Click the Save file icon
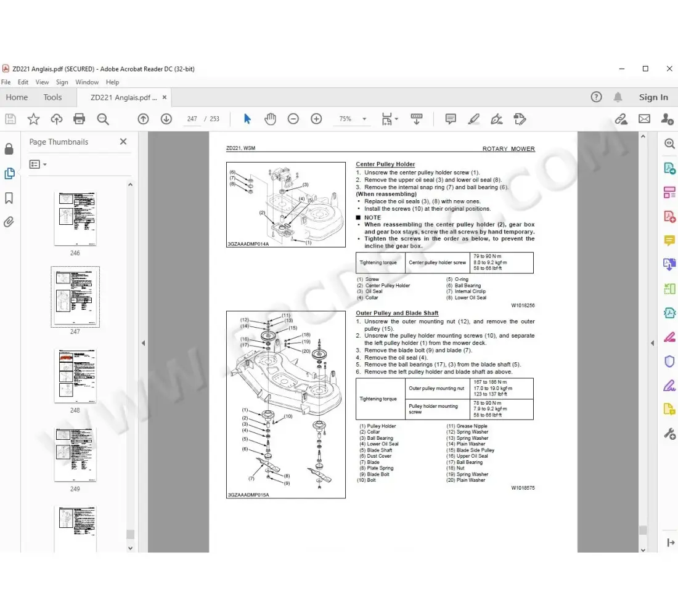The height and width of the screenshot is (616, 678). [10, 119]
